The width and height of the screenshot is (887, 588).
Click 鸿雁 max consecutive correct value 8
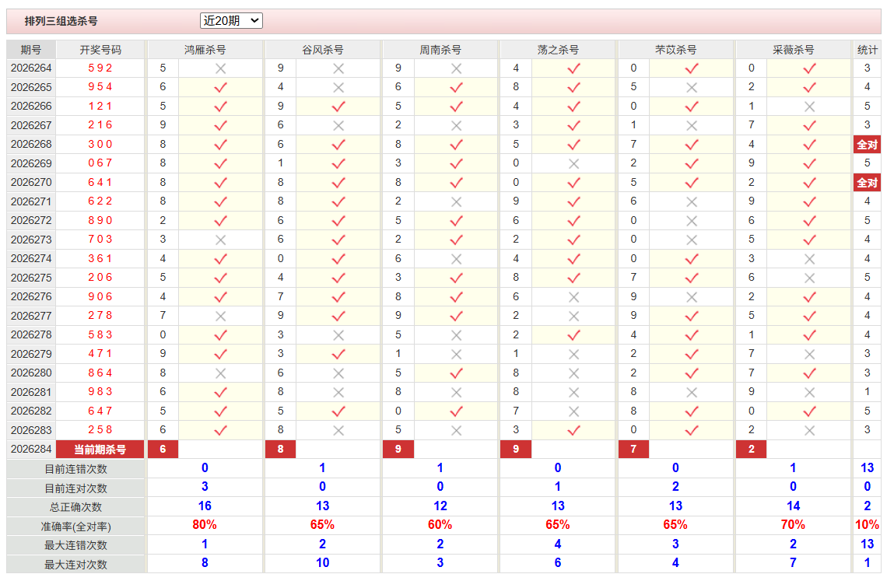205,562
